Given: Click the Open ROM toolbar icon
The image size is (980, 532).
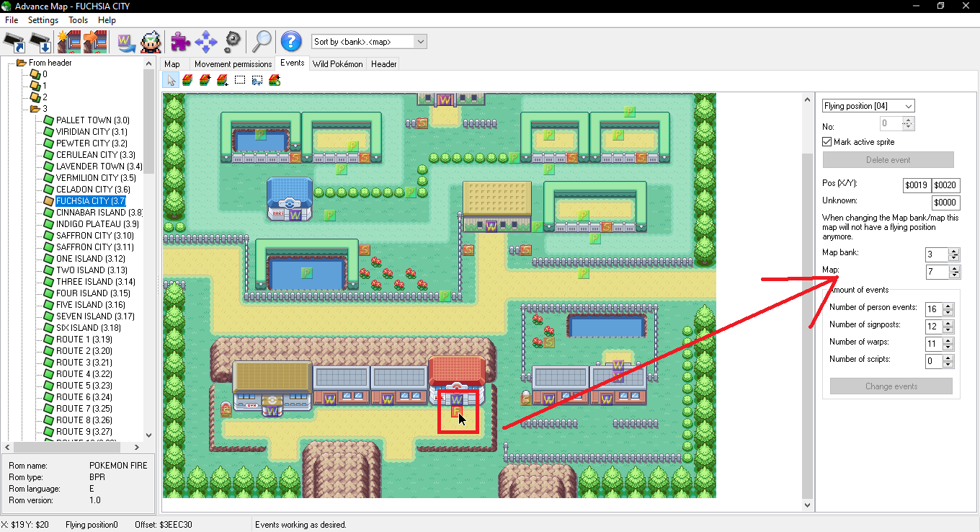Looking at the screenshot, I should tap(14, 42).
